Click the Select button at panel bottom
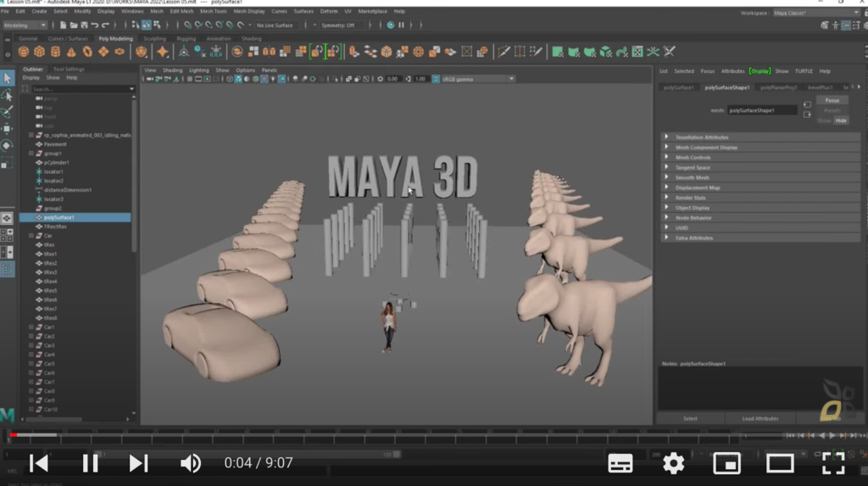Viewport: 868px width, 486px height. coord(690,419)
